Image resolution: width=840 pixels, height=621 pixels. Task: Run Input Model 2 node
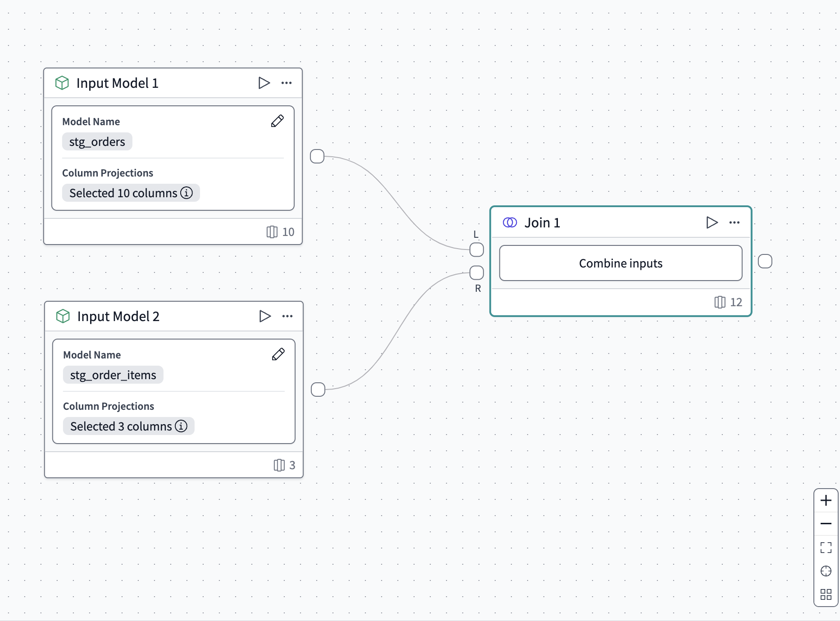coord(264,316)
